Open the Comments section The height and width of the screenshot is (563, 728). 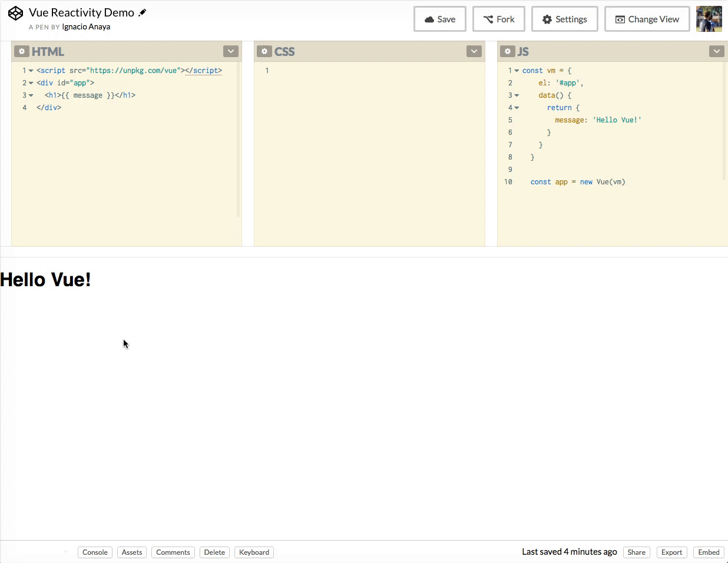click(173, 552)
